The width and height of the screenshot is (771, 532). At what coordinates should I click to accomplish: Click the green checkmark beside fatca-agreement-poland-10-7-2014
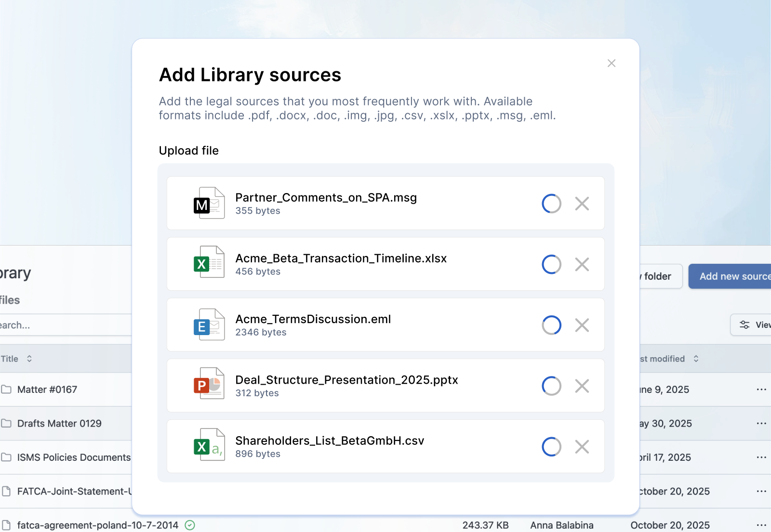[189, 525]
